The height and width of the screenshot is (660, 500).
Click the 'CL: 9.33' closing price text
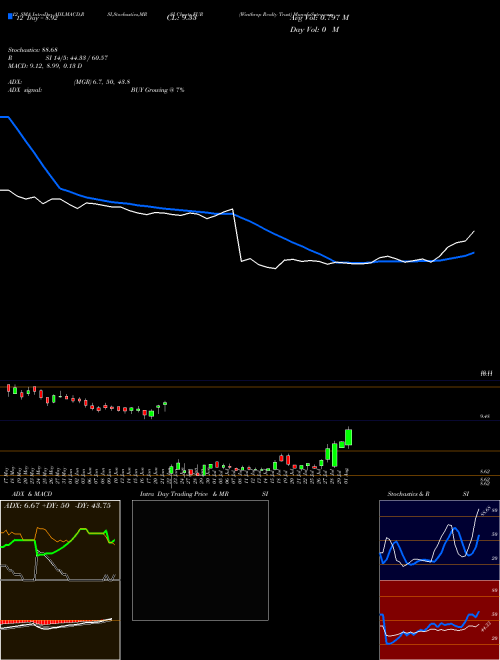pos(181,19)
